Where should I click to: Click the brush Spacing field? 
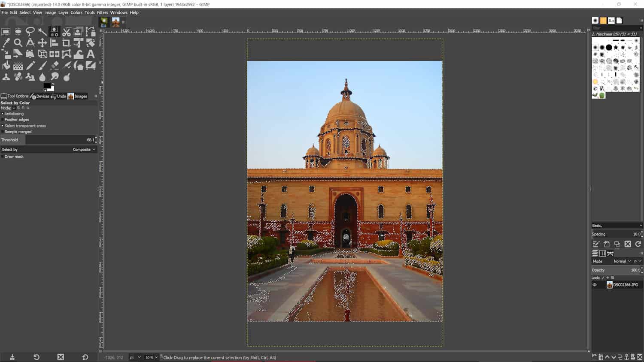[x=617, y=234]
